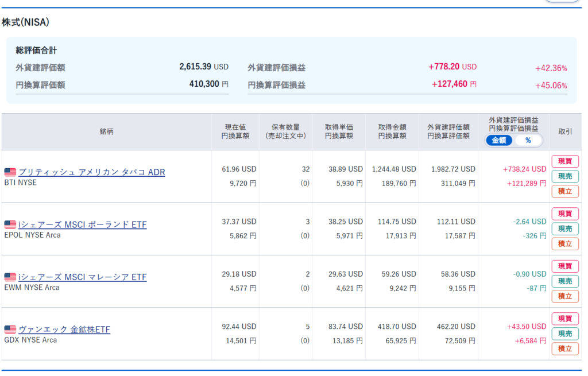The width and height of the screenshot is (588, 376).
Task: Click the US flag icon beside iシェアーズ MSCI マレーシア ETF
Action: point(10,277)
